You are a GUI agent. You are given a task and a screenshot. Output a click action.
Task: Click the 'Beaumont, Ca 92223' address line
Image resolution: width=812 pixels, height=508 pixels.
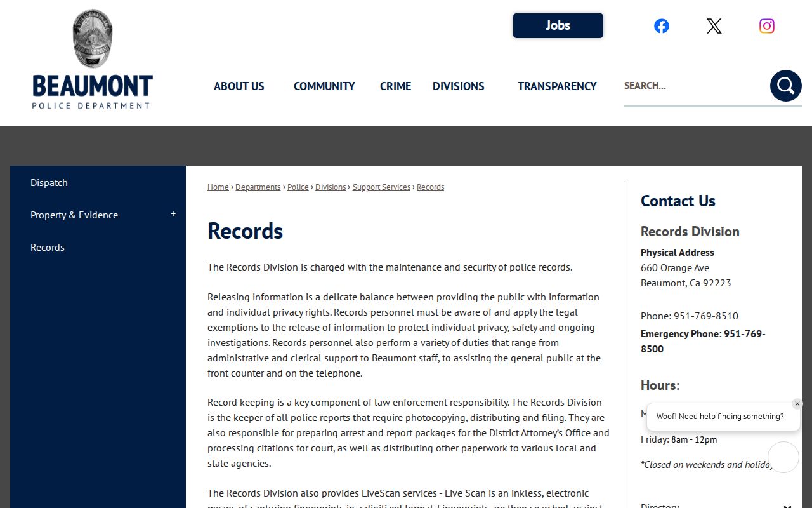pyautogui.click(x=686, y=283)
